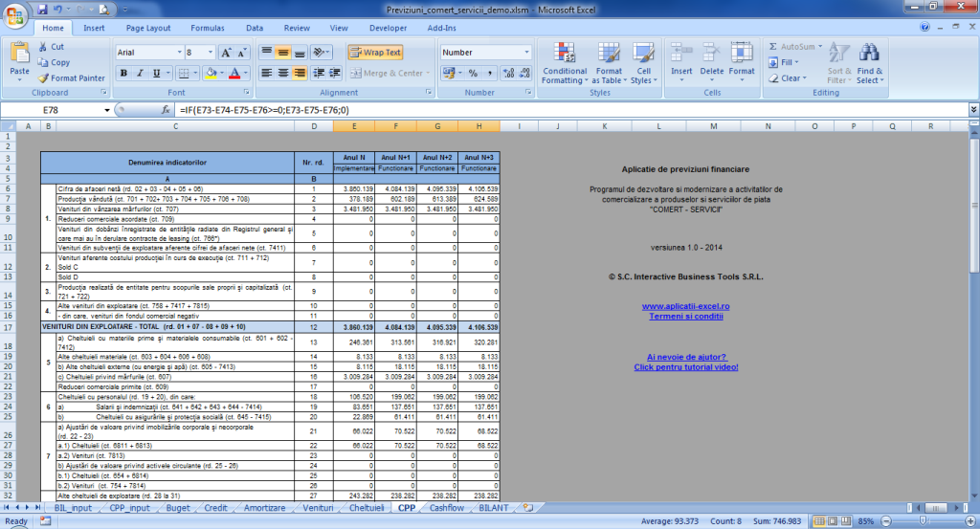Apply the borders button
The height and width of the screenshot is (529, 980).
tap(183, 73)
